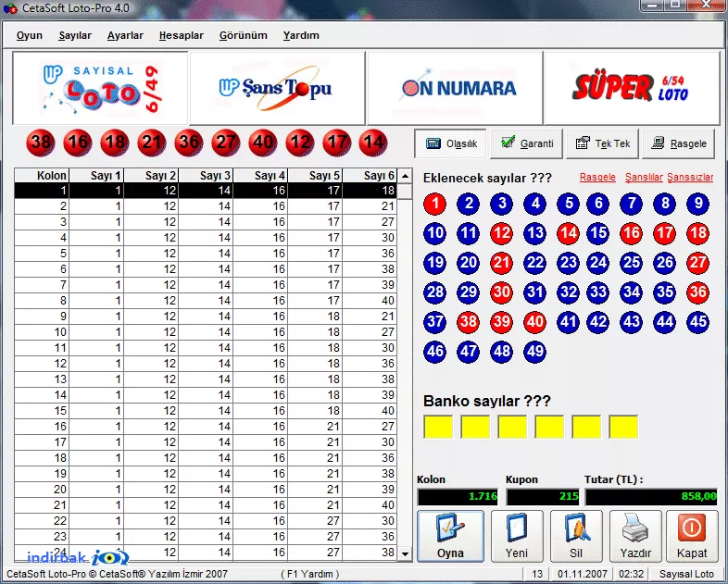Click the Sayı 3 column header

207,176
